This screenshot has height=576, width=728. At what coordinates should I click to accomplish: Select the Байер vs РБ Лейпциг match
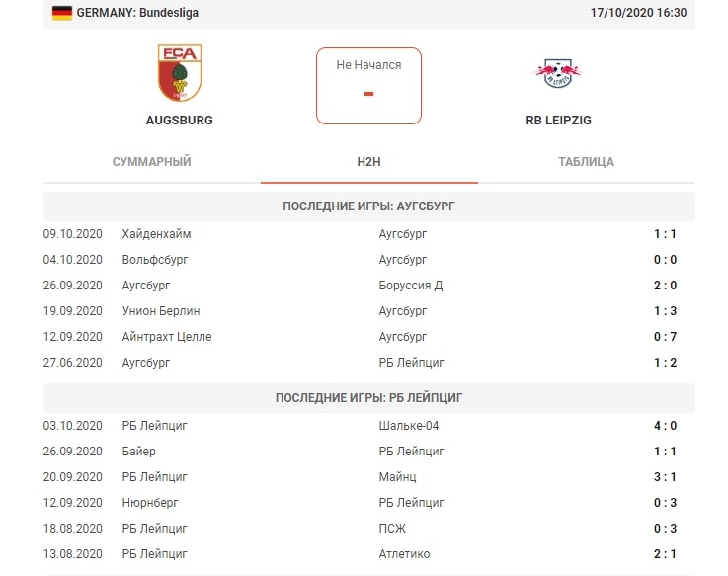point(368,452)
